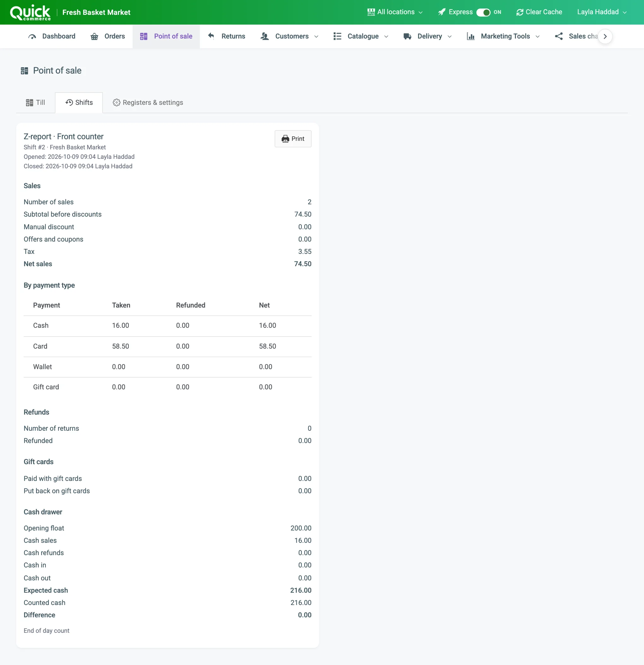This screenshot has width=644, height=665.
Task: Expand the Customers menu chevron
Action: coord(316,37)
